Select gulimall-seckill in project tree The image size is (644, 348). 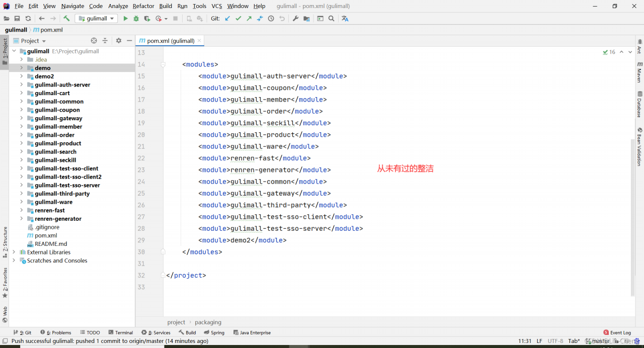[x=55, y=160]
